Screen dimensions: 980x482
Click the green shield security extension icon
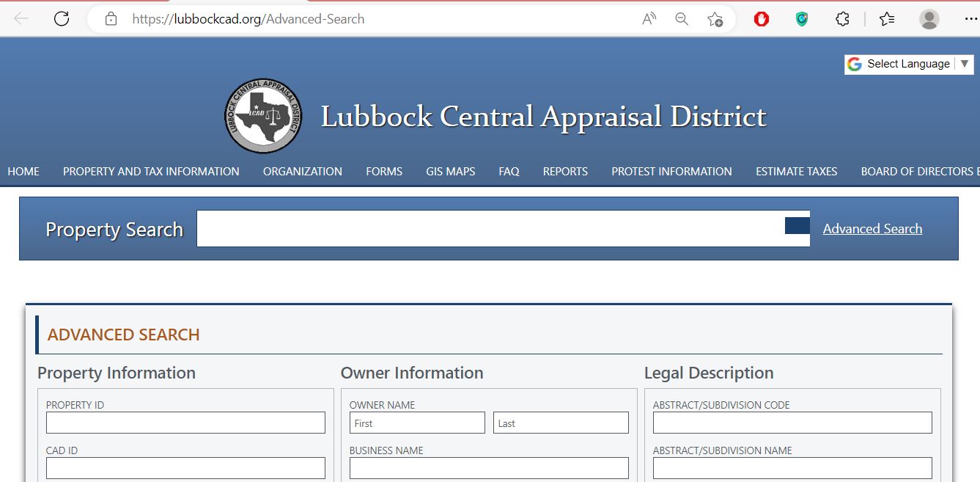tap(800, 20)
